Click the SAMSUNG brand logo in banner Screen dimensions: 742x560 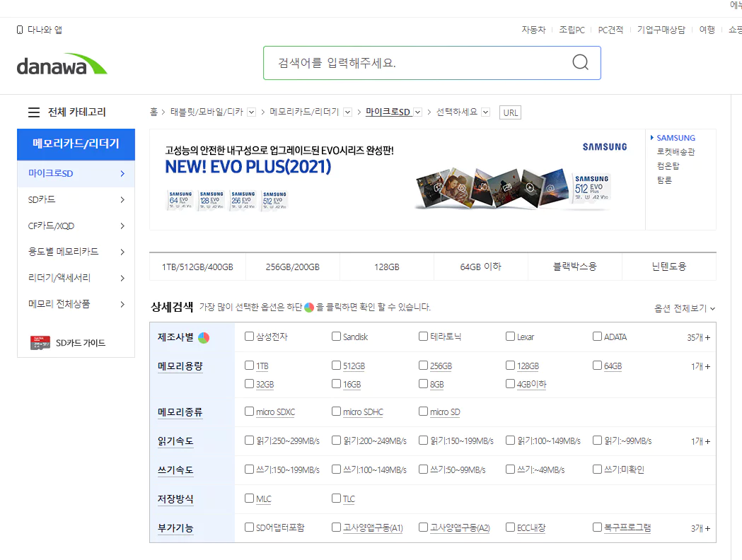(x=605, y=146)
